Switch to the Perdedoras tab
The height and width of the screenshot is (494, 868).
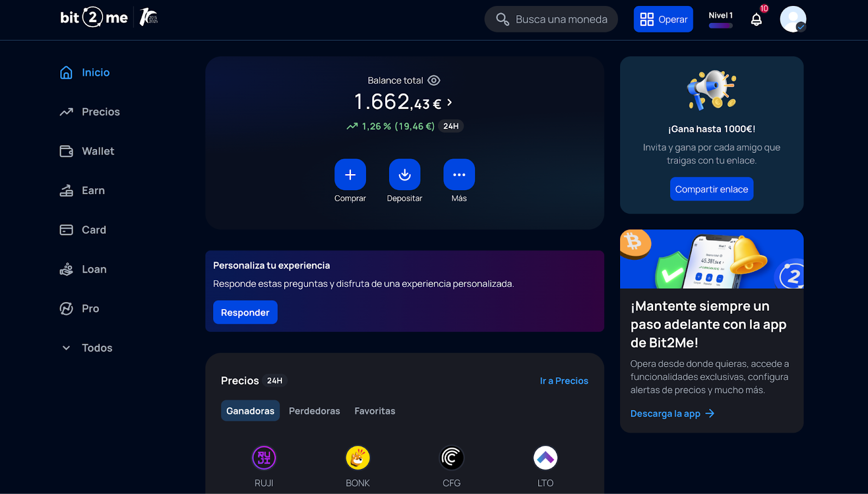[315, 411]
